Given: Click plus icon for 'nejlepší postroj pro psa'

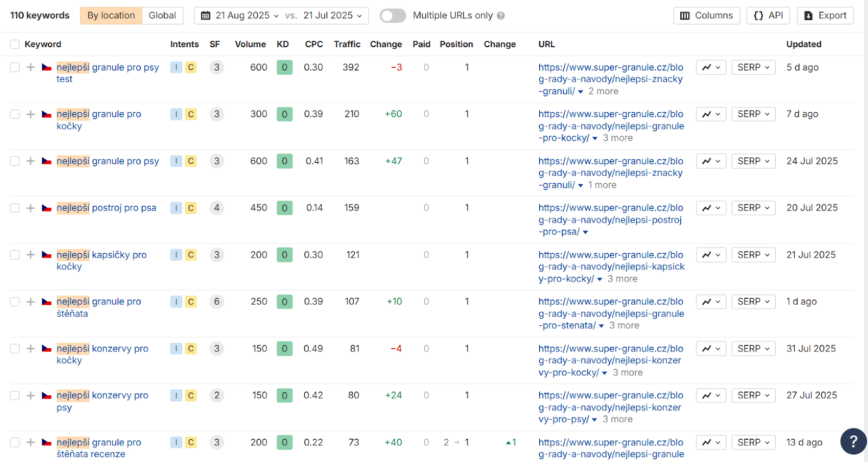Looking at the screenshot, I should (31, 208).
